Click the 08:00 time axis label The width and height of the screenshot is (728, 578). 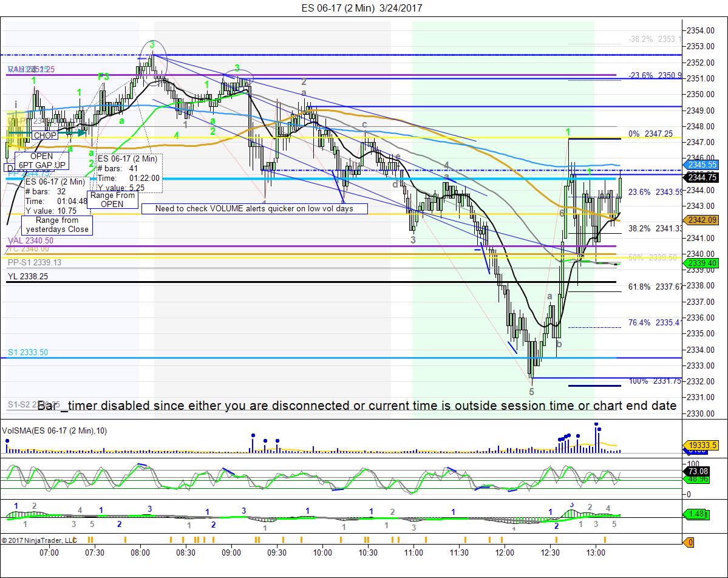140,553
